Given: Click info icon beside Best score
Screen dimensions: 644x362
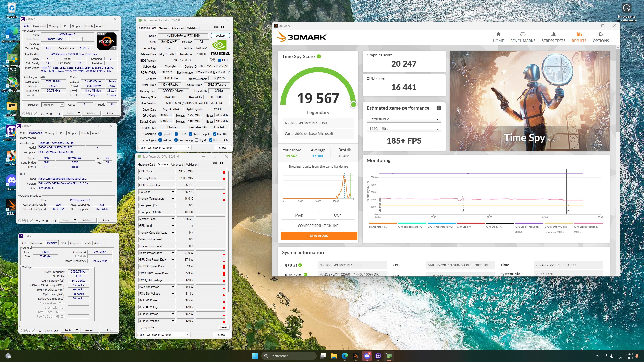Looking at the screenshot, I should point(349,150).
